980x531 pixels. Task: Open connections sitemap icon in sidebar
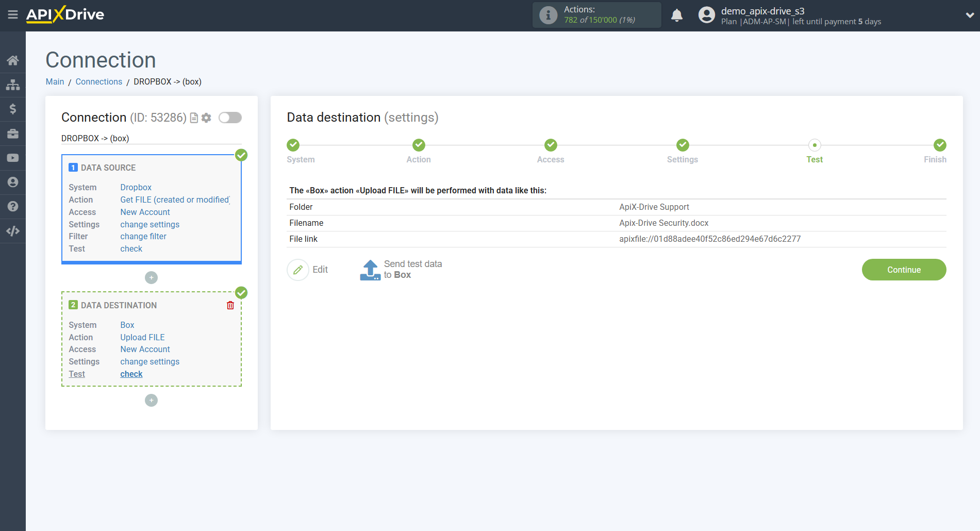click(13, 85)
